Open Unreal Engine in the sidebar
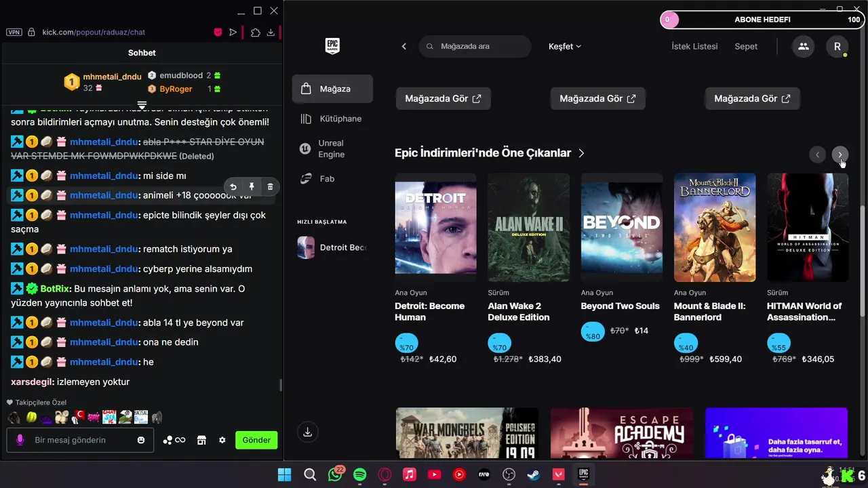868x488 pixels. pyautogui.click(x=332, y=148)
